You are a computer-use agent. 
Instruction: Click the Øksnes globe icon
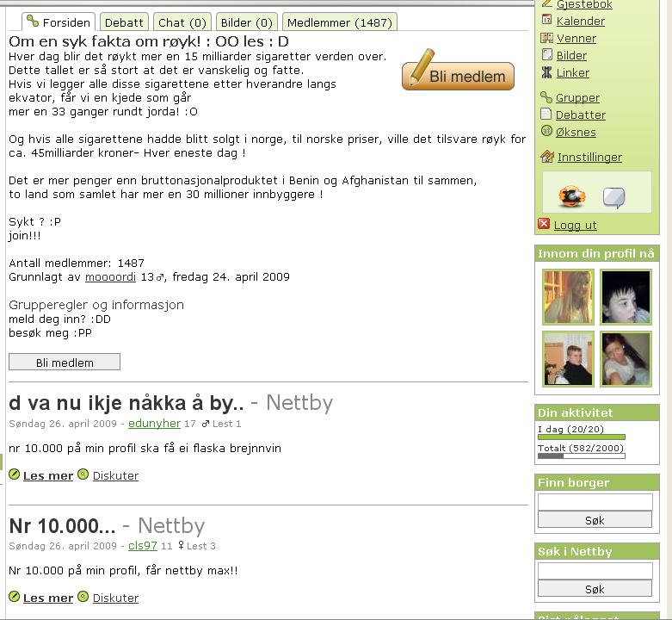(x=546, y=131)
